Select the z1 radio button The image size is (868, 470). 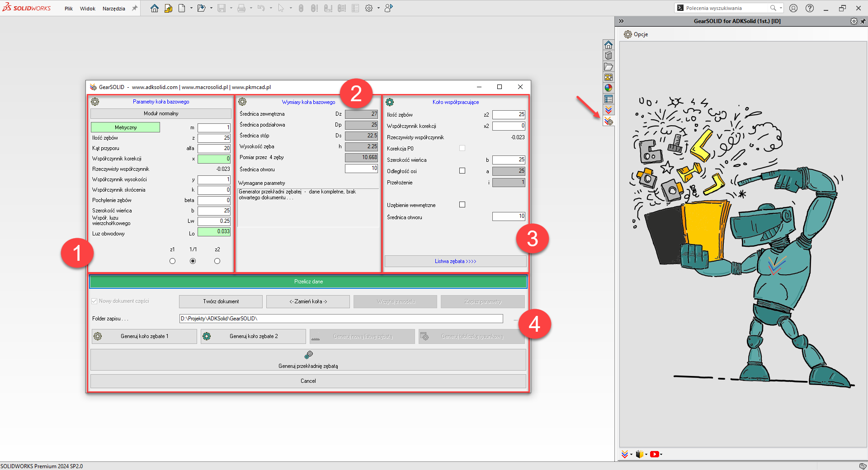pos(172,261)
